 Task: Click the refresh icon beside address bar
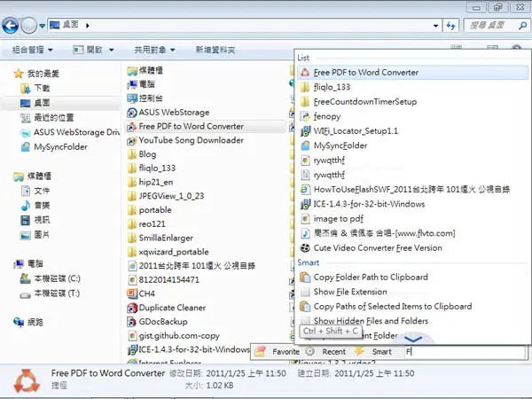point(451,26)
